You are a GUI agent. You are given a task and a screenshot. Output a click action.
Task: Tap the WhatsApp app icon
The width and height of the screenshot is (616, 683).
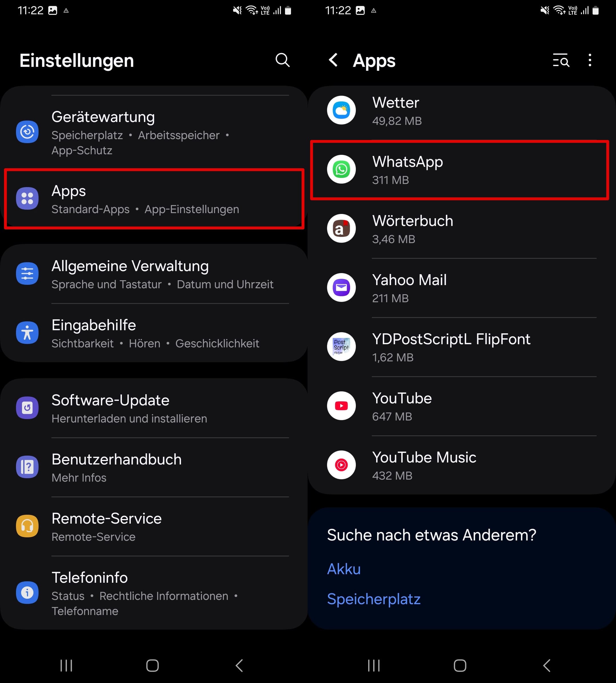pos(341,169)
